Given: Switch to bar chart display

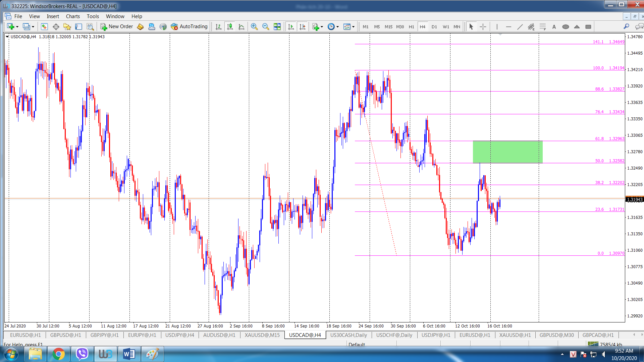Looking at the screenshot, I should click(x=218, y=26).
